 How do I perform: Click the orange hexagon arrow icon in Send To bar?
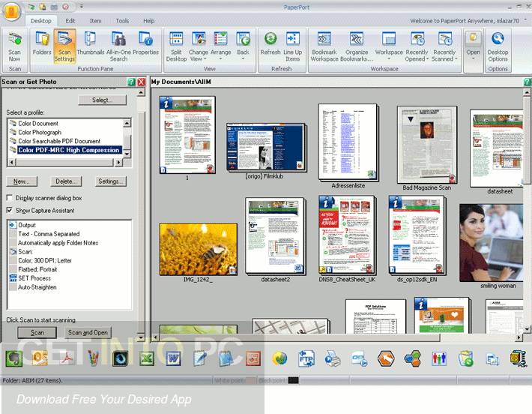[386, 358]
